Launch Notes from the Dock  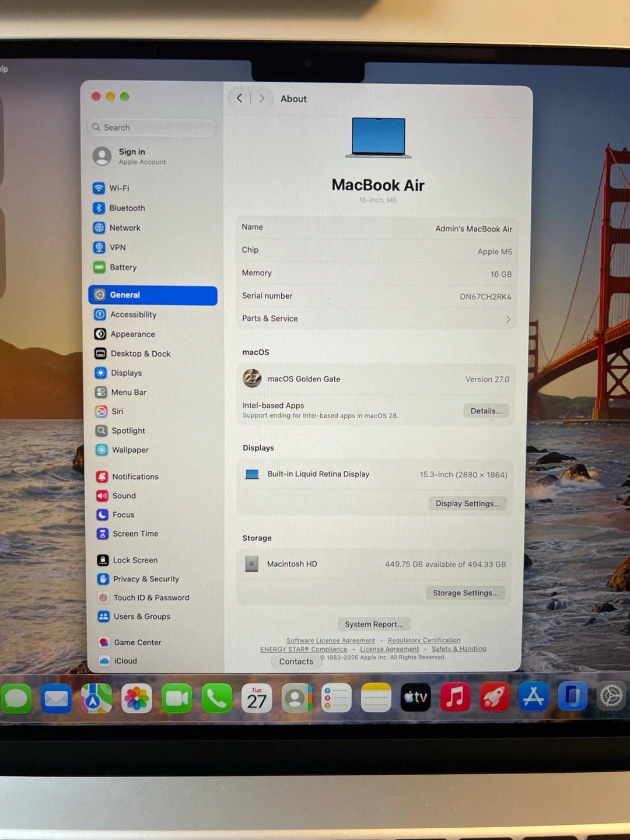[x=376, y=698]
